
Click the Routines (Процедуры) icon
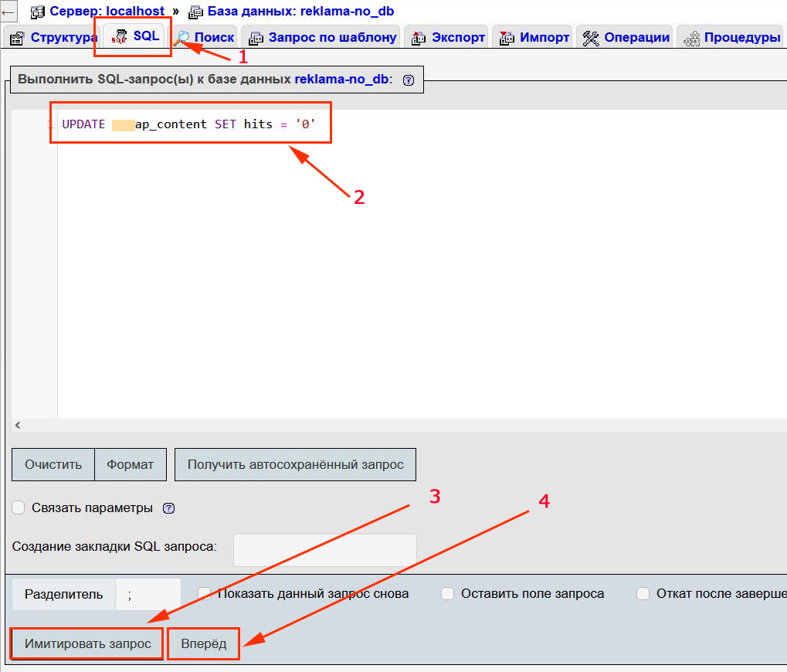(691, 38)
